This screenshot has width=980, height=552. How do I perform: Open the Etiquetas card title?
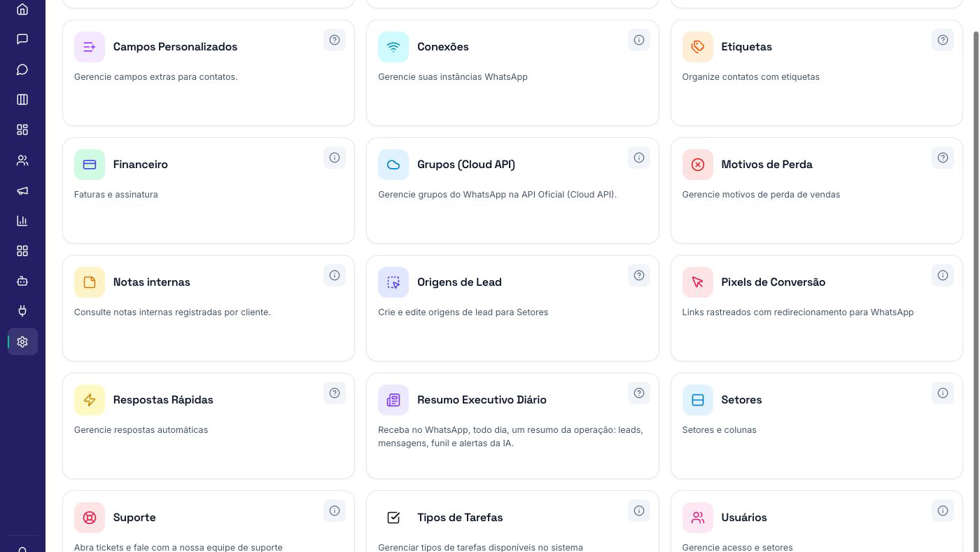(746, 47)
